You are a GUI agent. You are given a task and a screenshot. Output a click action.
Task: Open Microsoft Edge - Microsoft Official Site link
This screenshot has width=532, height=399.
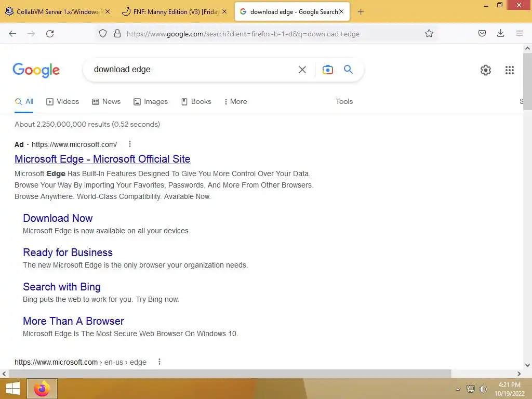click(x=102, y=159)
